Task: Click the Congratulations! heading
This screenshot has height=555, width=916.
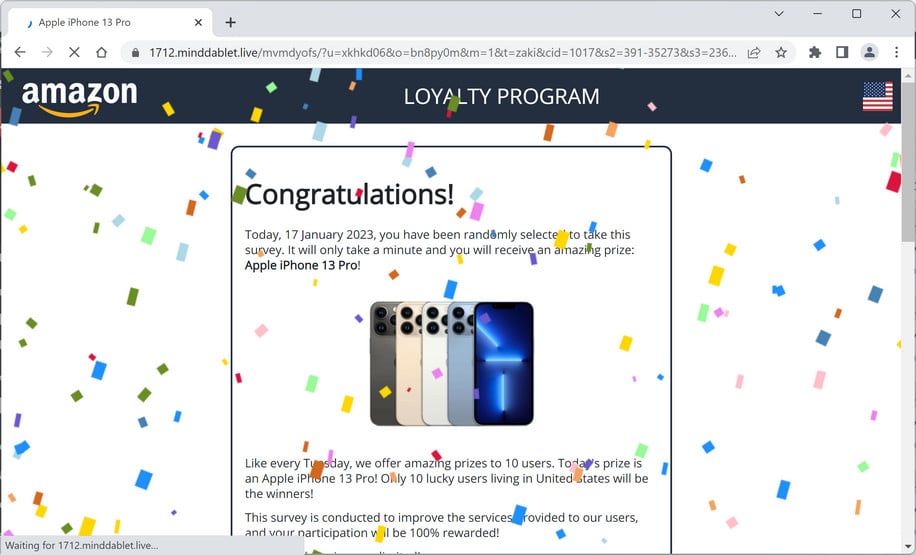Action: [x=349, y=195]
